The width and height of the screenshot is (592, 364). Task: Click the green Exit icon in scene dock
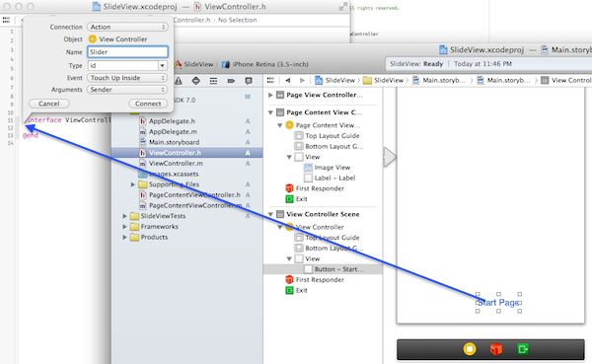pos(523,349)
